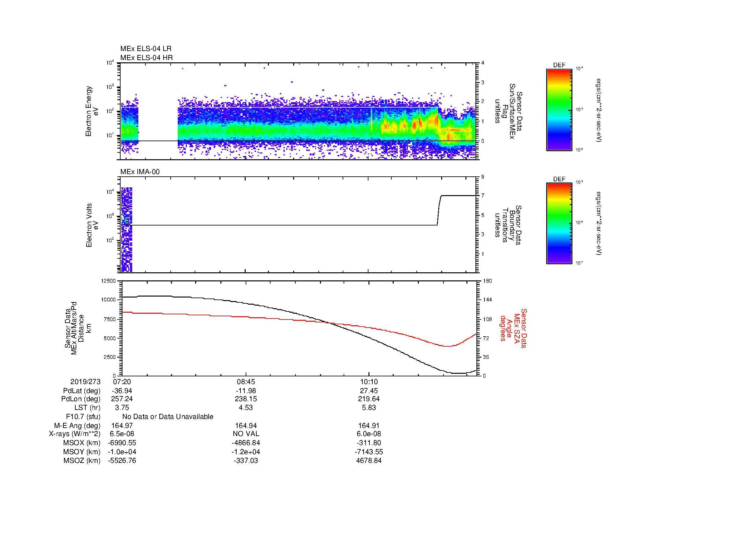
Task: Click the MSOY value '-7143.55'
Action: pos(369,452)
